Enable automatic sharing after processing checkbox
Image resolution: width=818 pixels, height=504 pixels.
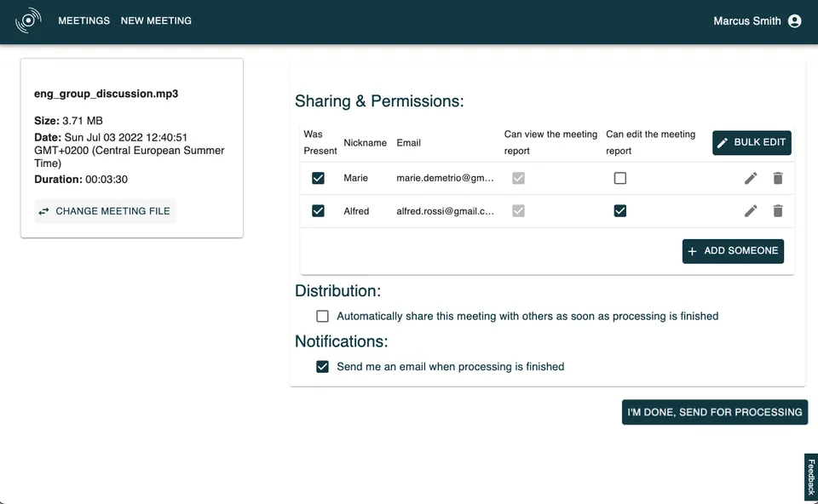click(x=322, y=317)
